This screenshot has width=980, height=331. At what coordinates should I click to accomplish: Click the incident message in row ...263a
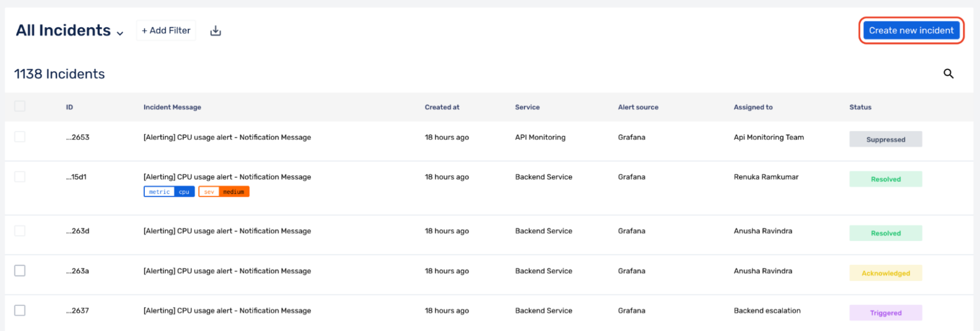(227, 271)
